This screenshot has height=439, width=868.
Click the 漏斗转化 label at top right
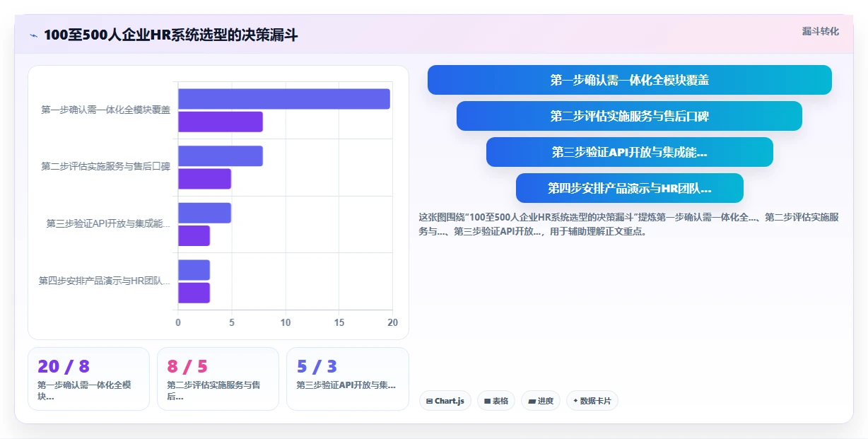tap(820, 31)
